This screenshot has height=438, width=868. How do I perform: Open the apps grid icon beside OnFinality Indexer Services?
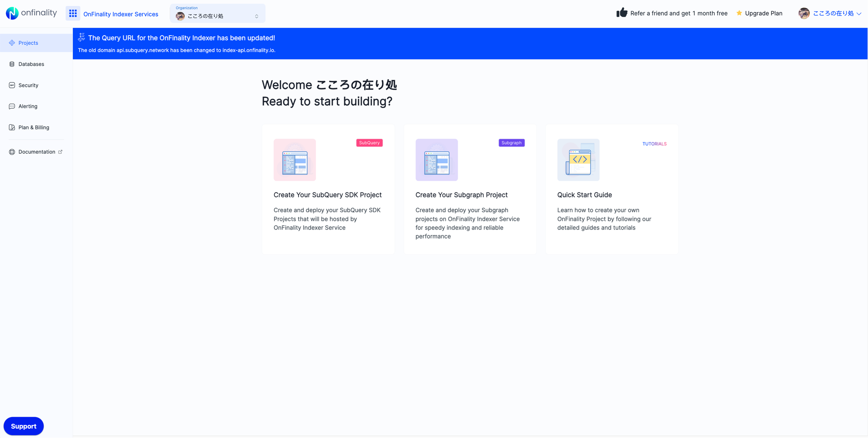click(x=72, y=13)
